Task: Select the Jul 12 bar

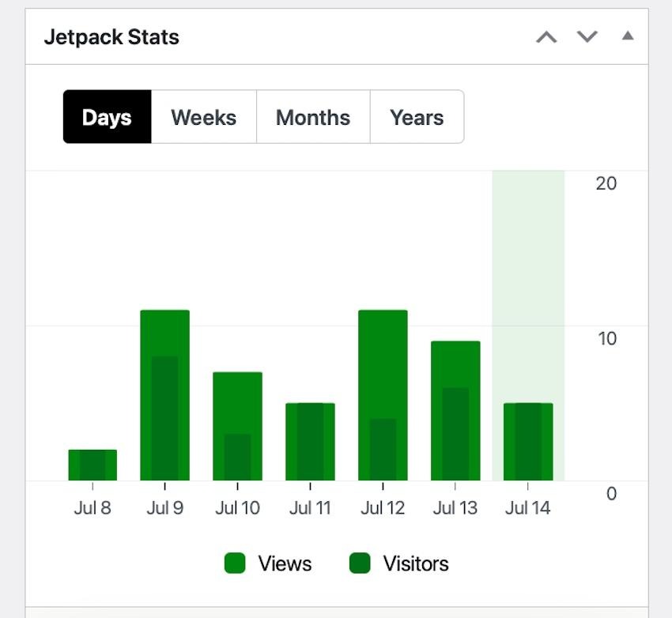Action: click(x=383, y=395)
